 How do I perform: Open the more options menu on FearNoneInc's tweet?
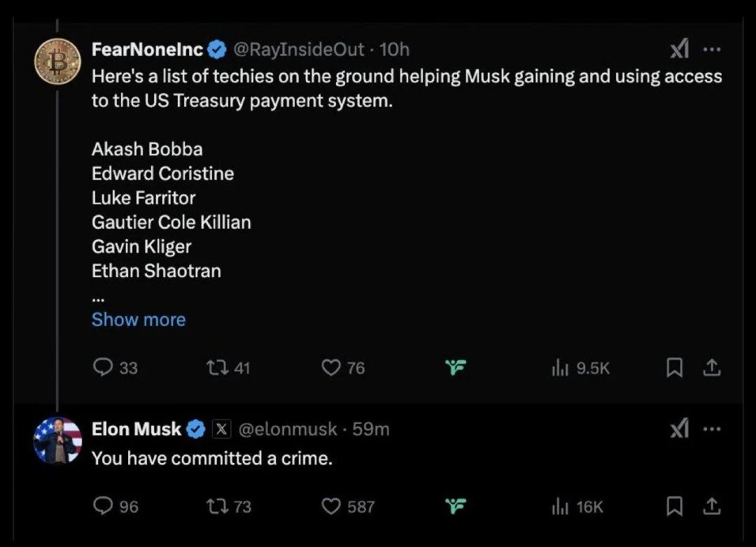[x=713, y=49]
